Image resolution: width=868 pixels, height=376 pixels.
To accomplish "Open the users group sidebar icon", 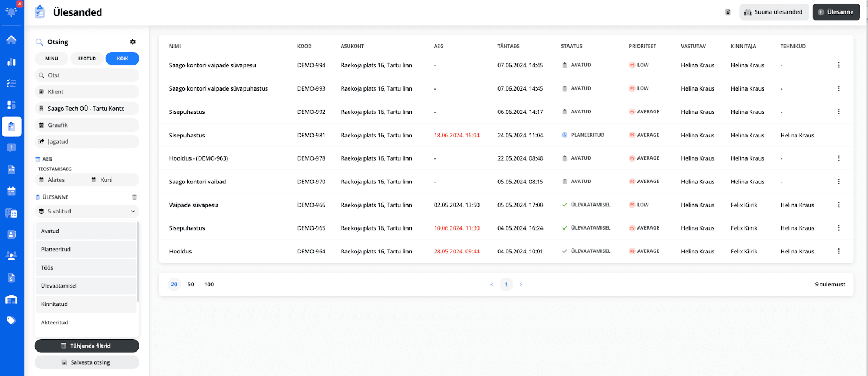I will (11, 256).
